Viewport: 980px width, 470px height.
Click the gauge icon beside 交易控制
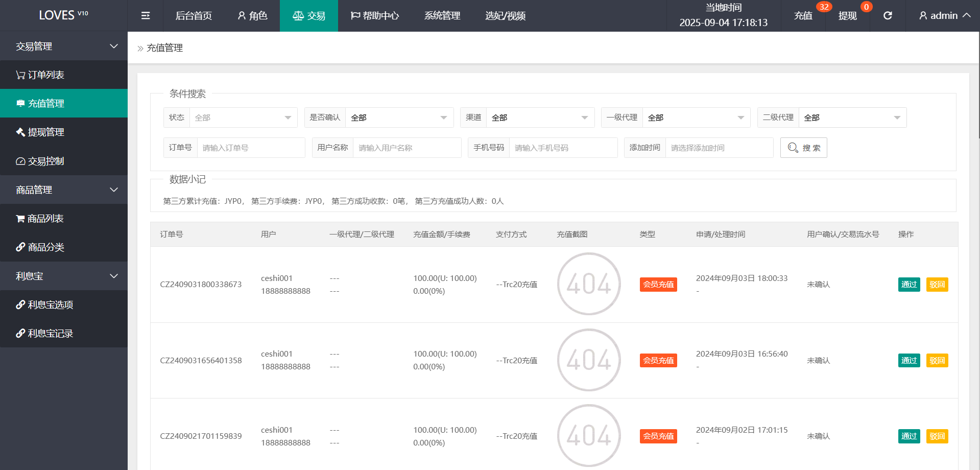[x=20, y=161]
